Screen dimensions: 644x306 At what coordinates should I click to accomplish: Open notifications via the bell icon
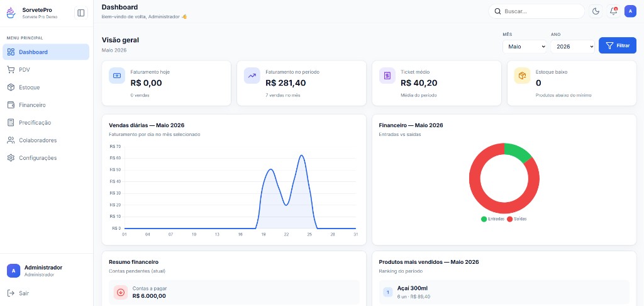pos(614,11)
